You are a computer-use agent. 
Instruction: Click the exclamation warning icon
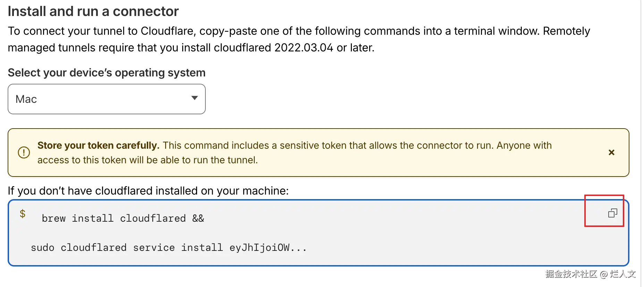pos(24,153)
